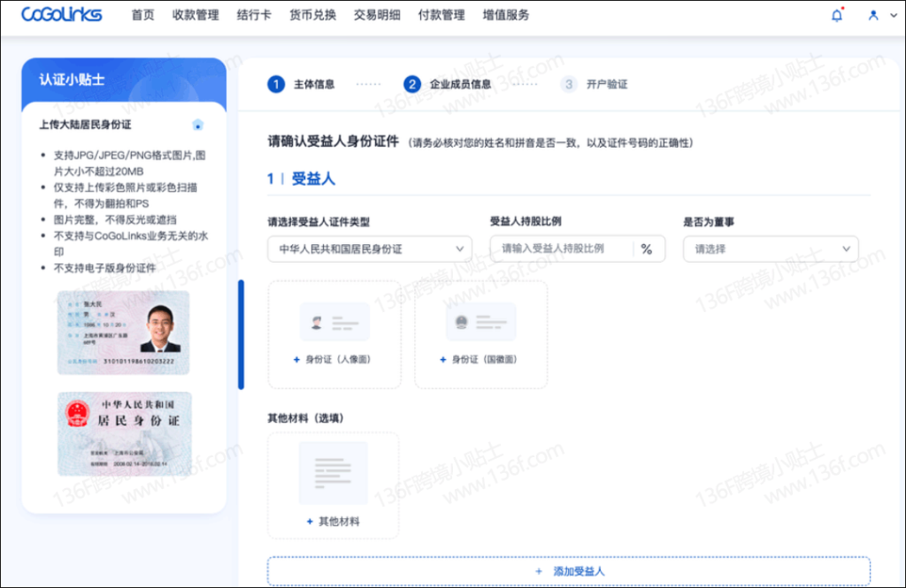The height and width of the screenshot is (588, 906).
Task: Click the 受益人持股比例 input field
Action: [x=563, y=249]
